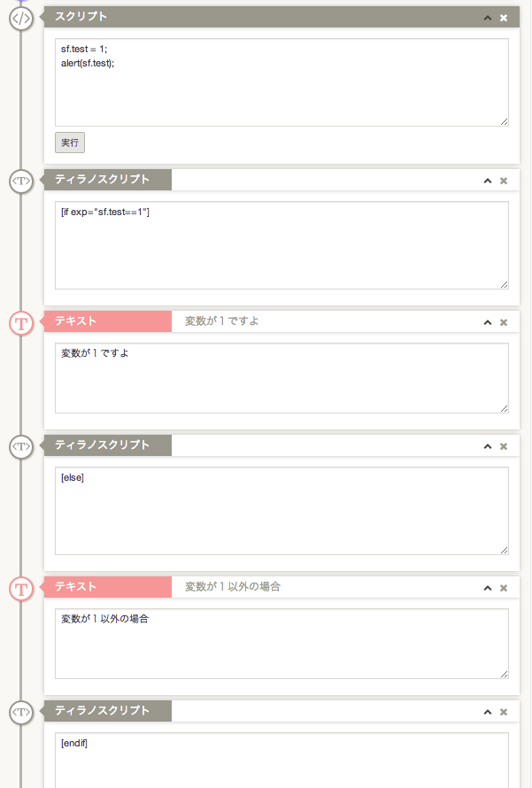Click the pink text icon for 変数が１ですよ
Screen dimensions: 532x788
click(21, 322)
